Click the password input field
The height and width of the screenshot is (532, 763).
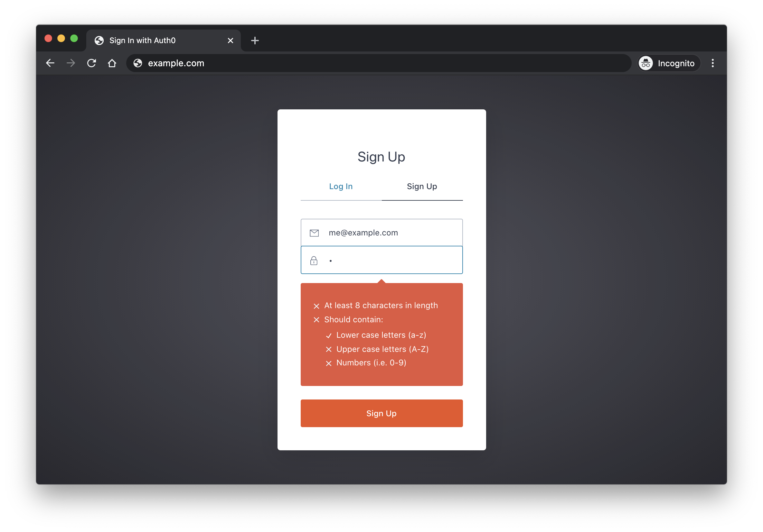381,260
